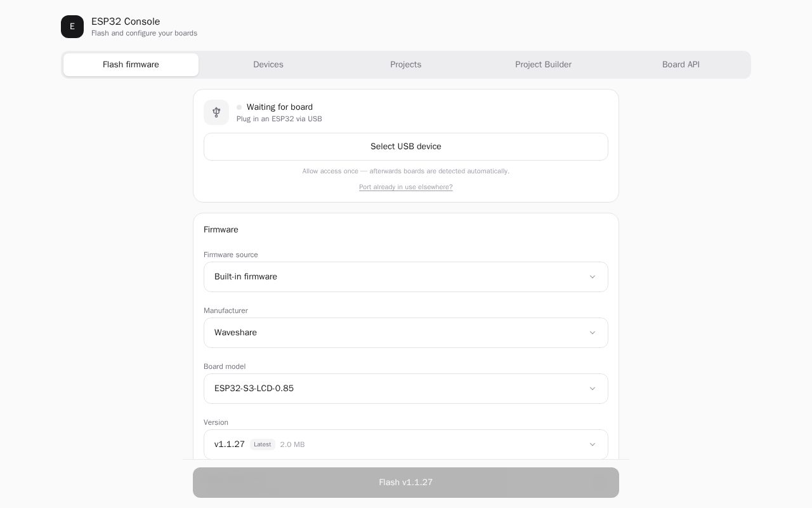Viewport: 812px width, 508px height.
Task: Click the 'Allow access once' hint text
Action: [406, 171]
